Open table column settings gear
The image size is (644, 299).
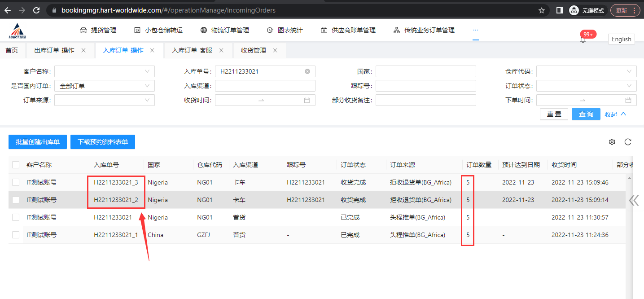[x=612, y=142]
